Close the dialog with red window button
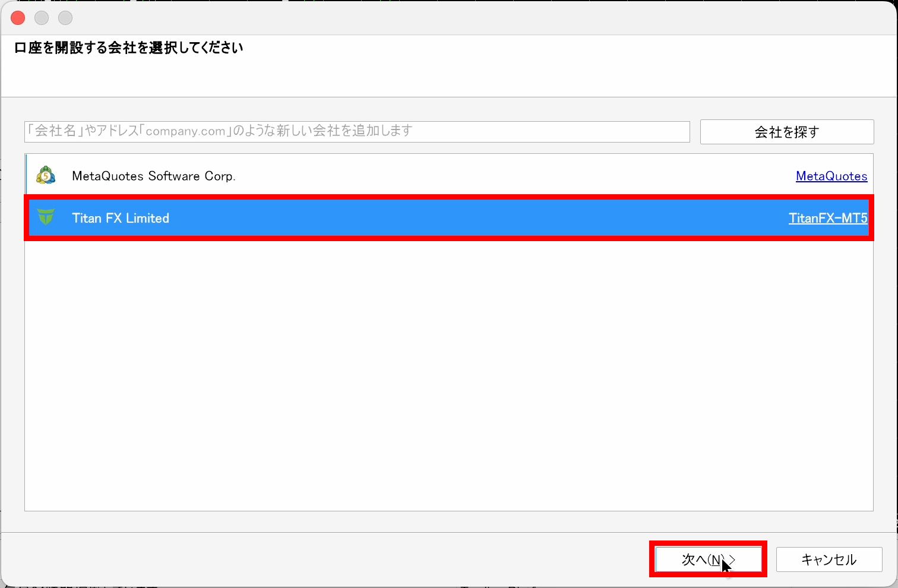The height and width of the screenshot is (588, 898). [18, 18]
